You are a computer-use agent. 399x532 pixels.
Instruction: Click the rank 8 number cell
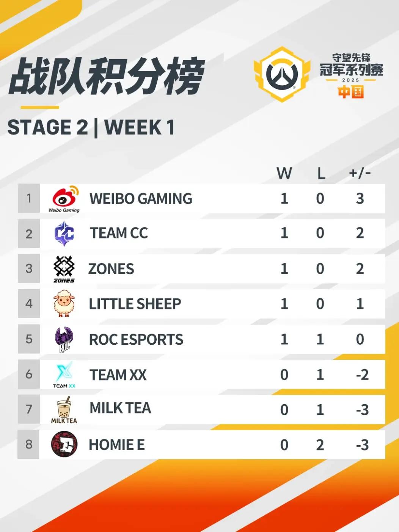[x=29, y=444]
